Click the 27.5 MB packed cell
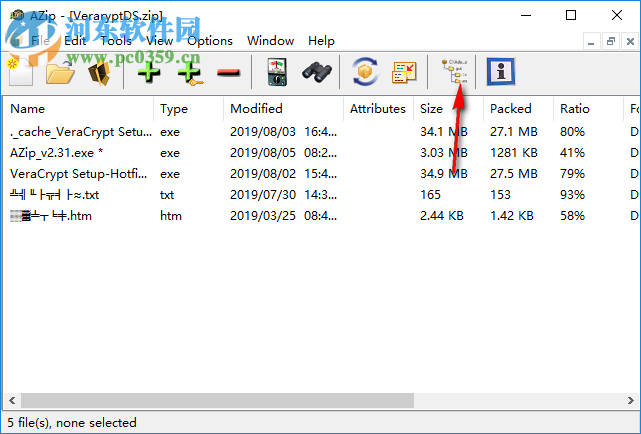Image resolution: width=641 pixels, height=434 pixels. click(x=513, y=174)
